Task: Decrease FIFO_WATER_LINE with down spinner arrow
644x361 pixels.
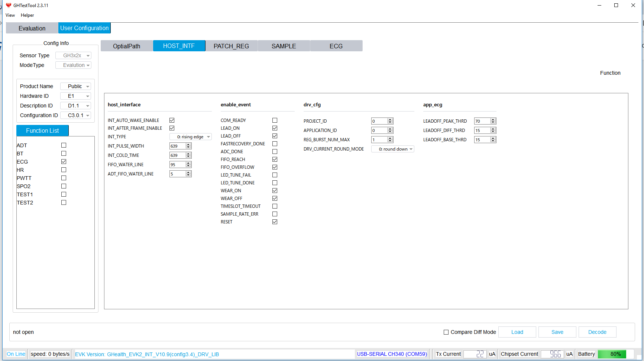Action: [188, 166]
